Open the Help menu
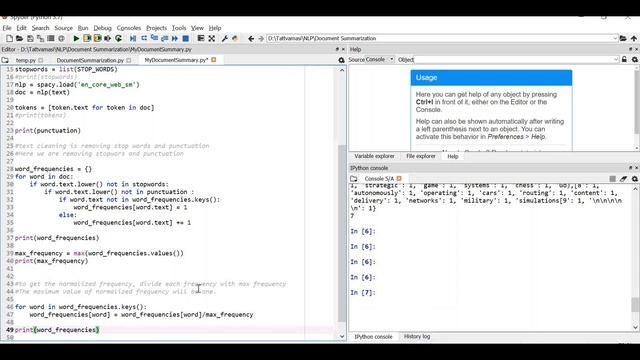The image size is (640, 360). coord(215,28)
